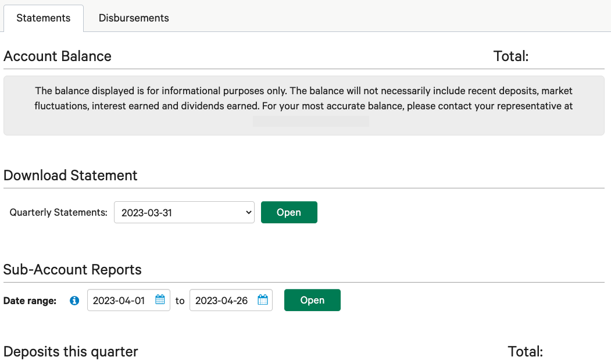Image resolution: width=611 pixels, height=364 pixels.
Task: Expand the Quarterly Statements dropdown
Action: [184, 212]
